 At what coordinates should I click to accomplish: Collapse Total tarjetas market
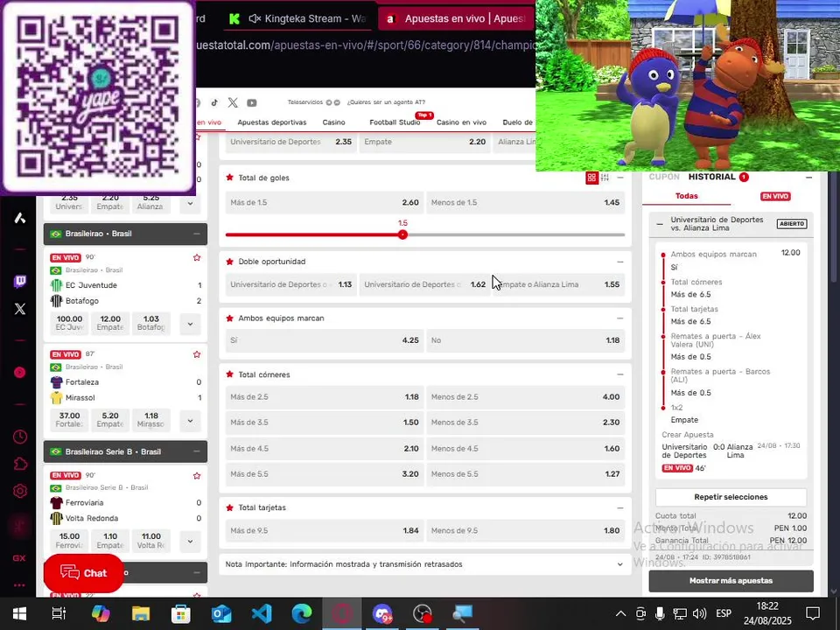[619, 507]
